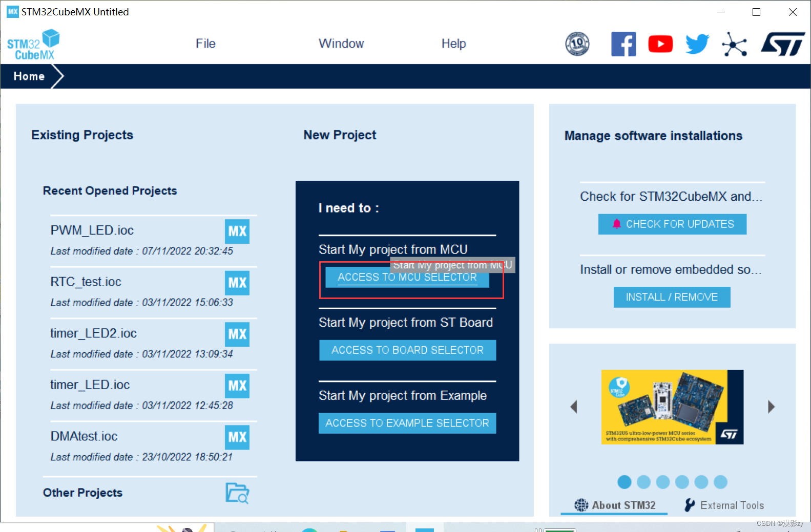Click the Other Projects label

(x=83, y=493)
